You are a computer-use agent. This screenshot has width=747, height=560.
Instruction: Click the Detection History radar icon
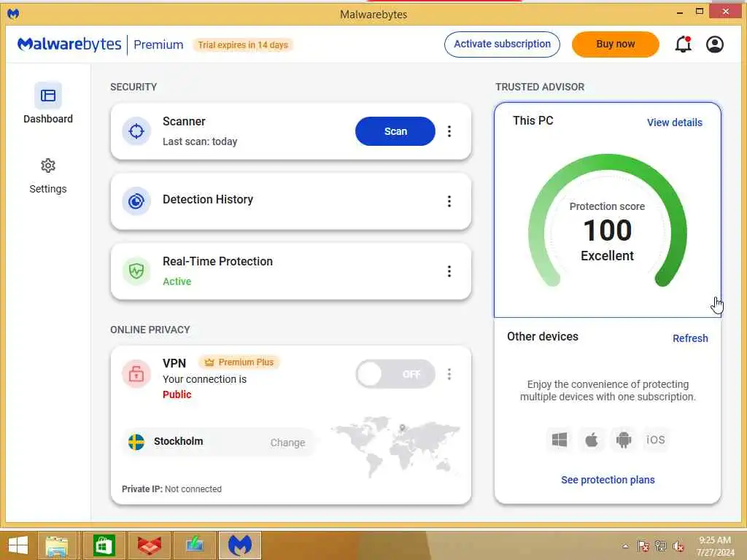pyautogui.click(x=136, y=201)
